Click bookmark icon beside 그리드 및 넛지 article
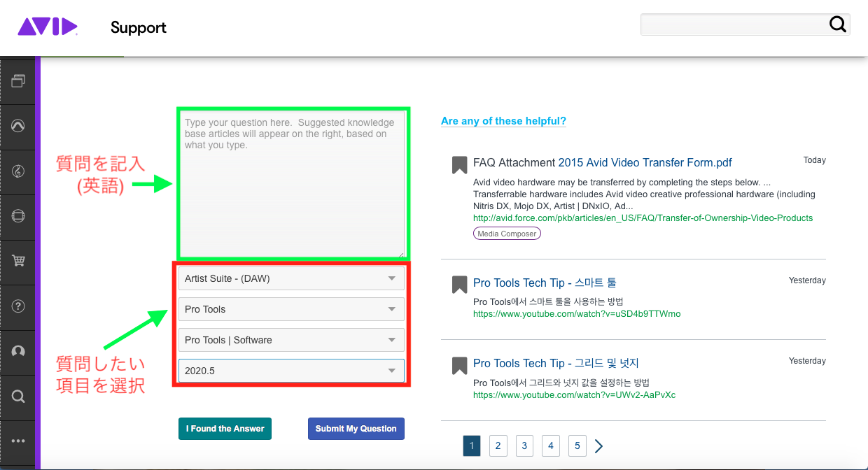The width and height of the screenshot is (868, 470). tap(459, 365)
